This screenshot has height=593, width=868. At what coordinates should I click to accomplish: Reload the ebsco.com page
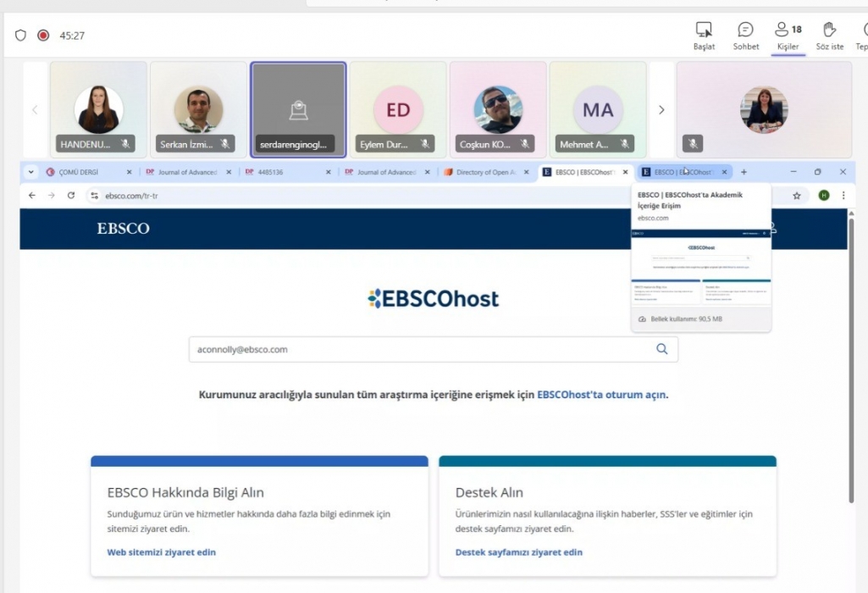coord(71,196)
